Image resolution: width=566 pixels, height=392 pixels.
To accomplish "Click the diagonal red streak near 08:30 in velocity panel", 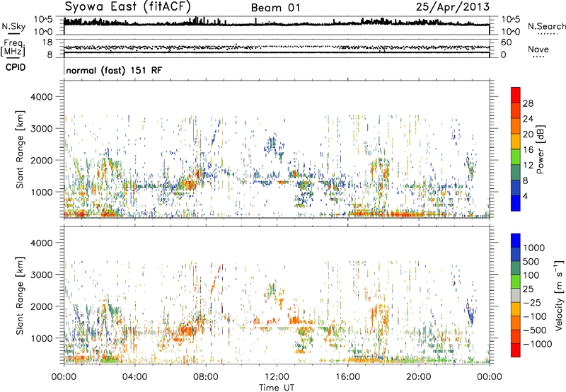I will [215, 279].
